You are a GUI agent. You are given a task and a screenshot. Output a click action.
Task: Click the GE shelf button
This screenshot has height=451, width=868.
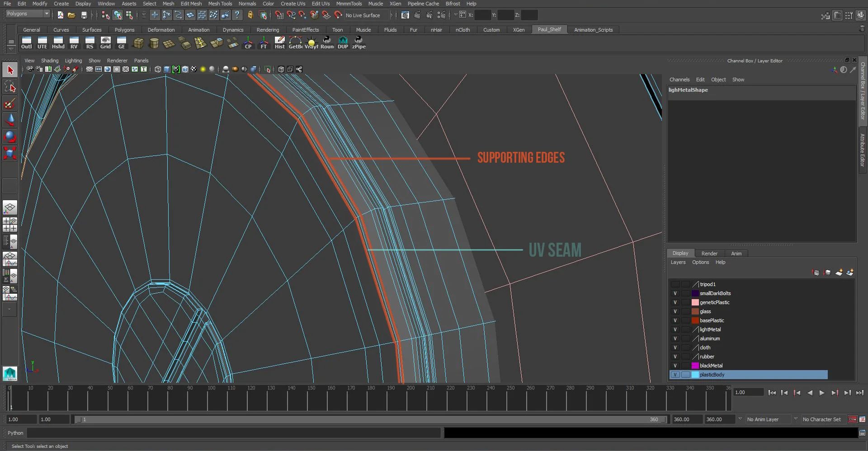tap(122, 43)
